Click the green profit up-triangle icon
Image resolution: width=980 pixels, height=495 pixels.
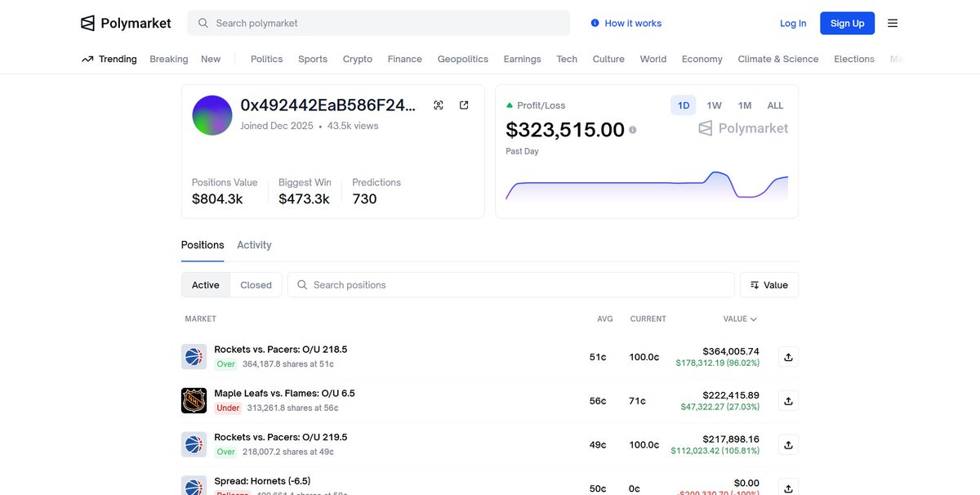pyautogui.click(x=510, y=105)
